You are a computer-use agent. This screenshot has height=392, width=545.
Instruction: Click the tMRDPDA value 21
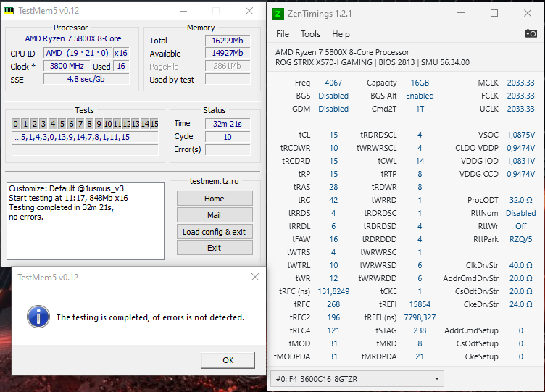420,356
